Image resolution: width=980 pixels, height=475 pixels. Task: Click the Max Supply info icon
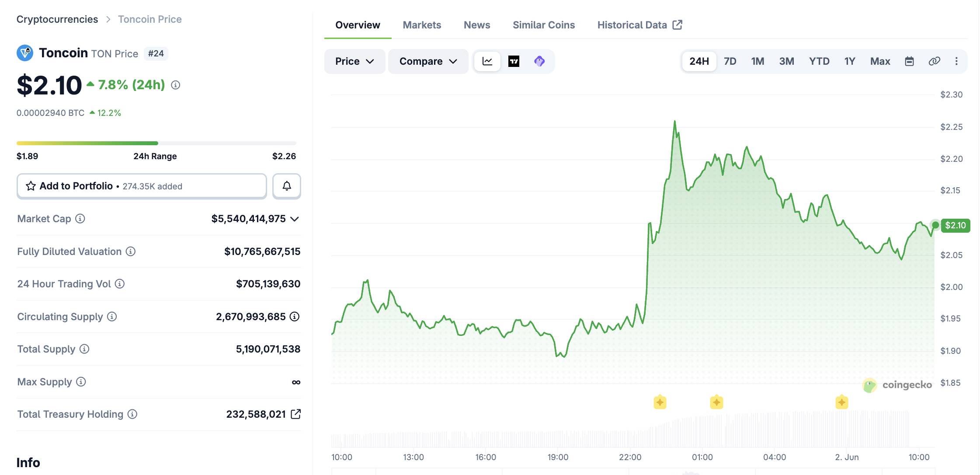pos(81,381)
